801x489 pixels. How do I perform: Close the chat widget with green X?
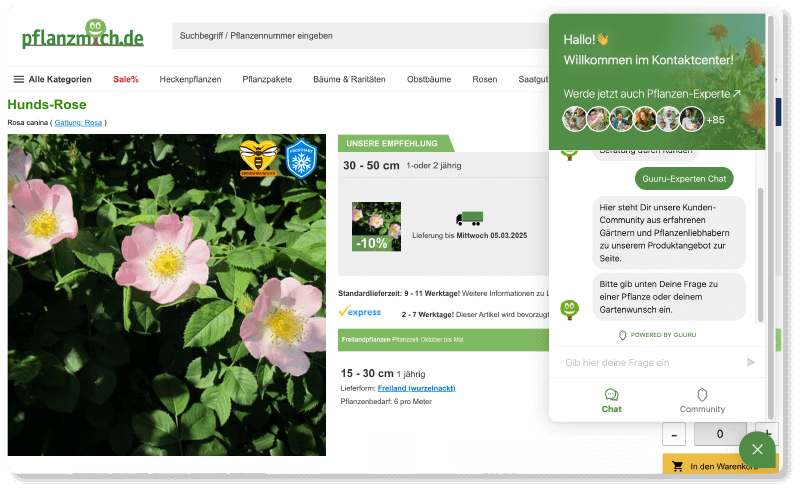tap(757, 449)
